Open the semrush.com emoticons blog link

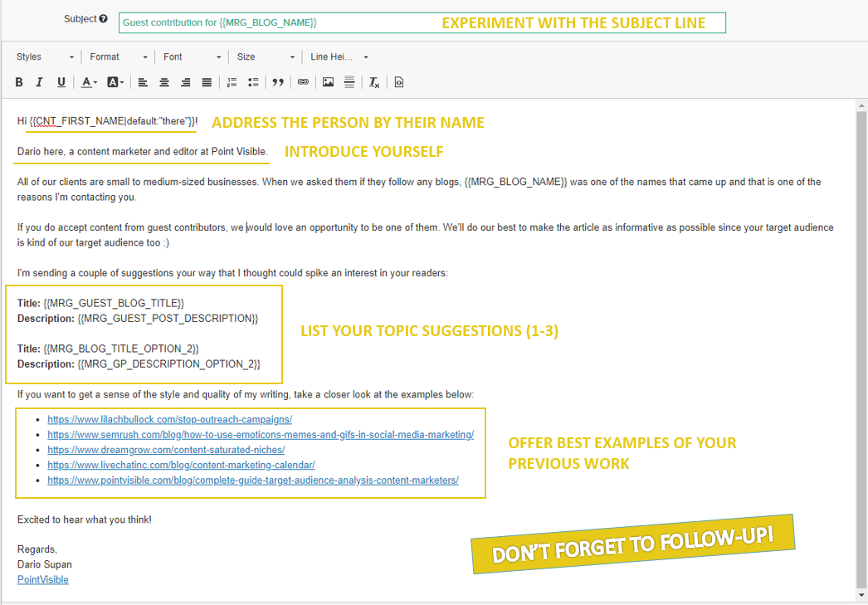[x=261, y=435]
